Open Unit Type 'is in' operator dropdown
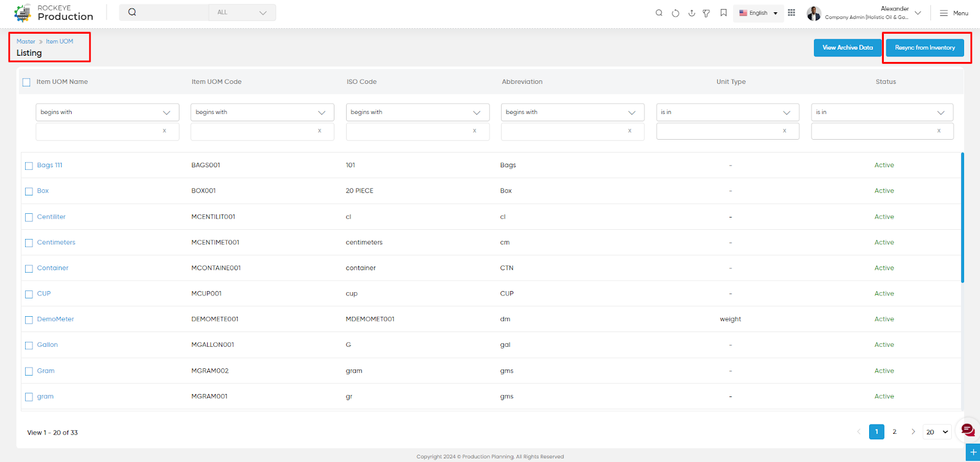The width and height of the screenshot is (980, 462). [728, 112]
